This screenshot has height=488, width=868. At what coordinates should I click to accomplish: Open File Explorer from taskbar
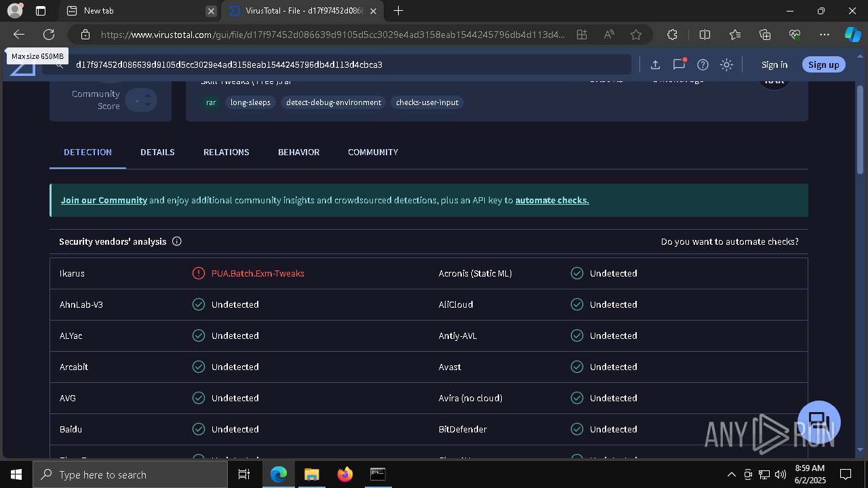(x=311, y=474)
